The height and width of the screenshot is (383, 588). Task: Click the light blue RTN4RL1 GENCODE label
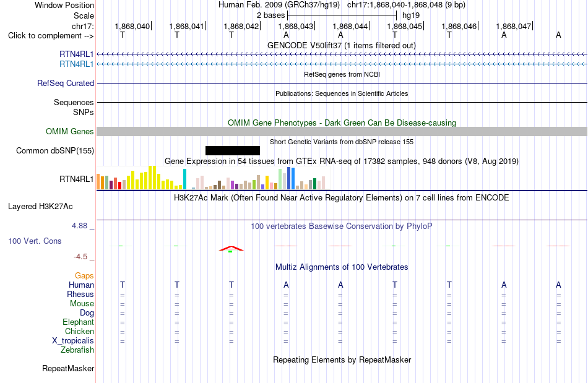(x=77, y=64)
